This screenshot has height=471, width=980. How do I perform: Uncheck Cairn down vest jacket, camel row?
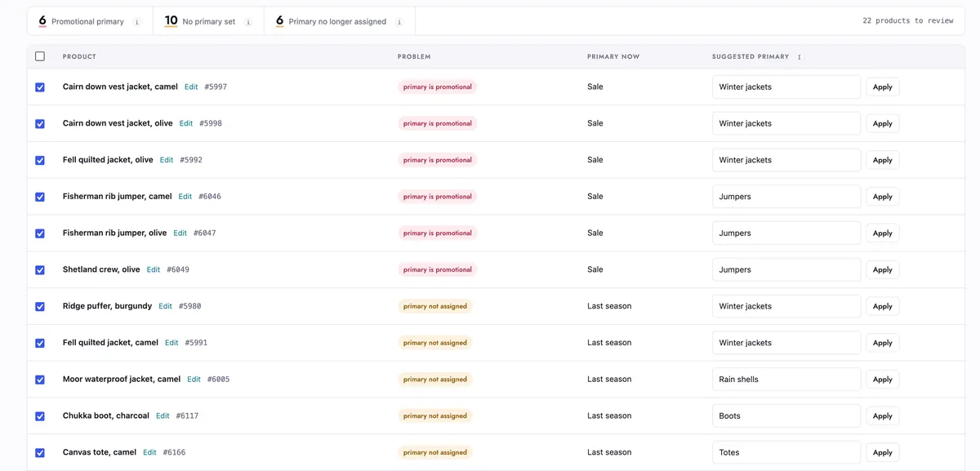pyautogui.click(x=40, y=87)
